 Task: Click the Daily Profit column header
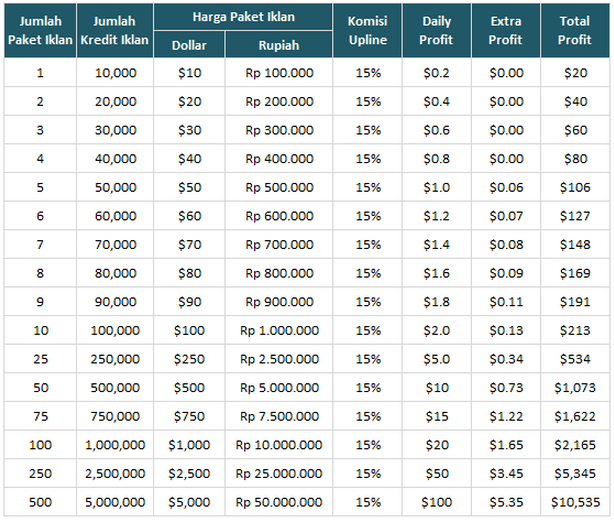(x=437, y=31)
